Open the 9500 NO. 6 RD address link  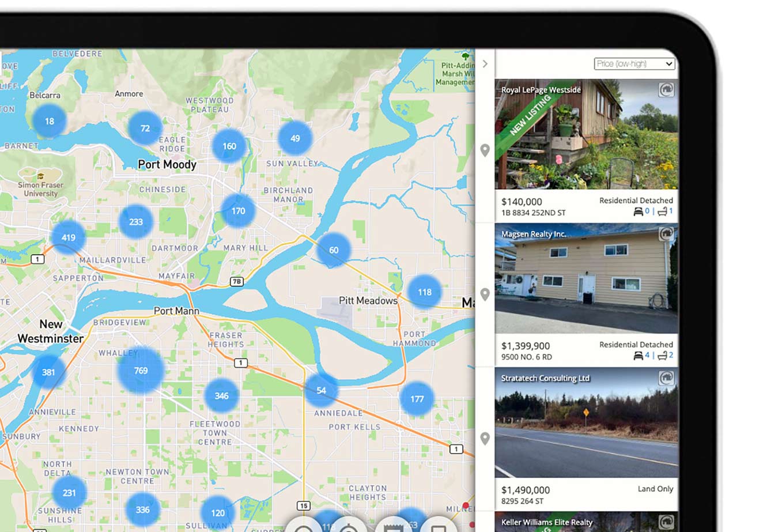tap(527, 357)
